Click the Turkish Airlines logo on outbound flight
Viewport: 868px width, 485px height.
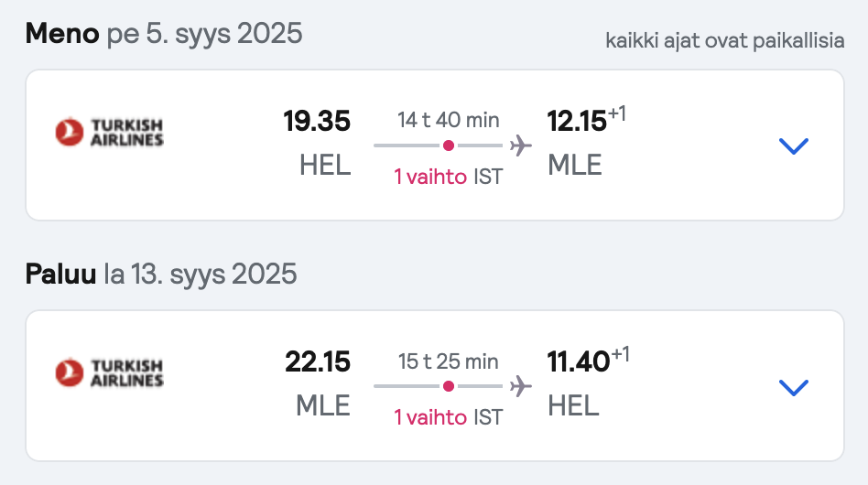(x=110, y=132)
